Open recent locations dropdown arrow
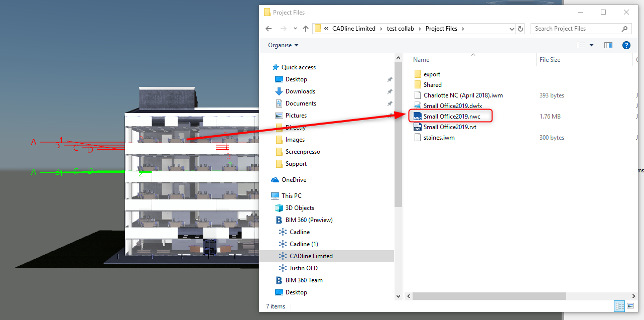Screen dimensions: 644x320 [x=295, y=29]
